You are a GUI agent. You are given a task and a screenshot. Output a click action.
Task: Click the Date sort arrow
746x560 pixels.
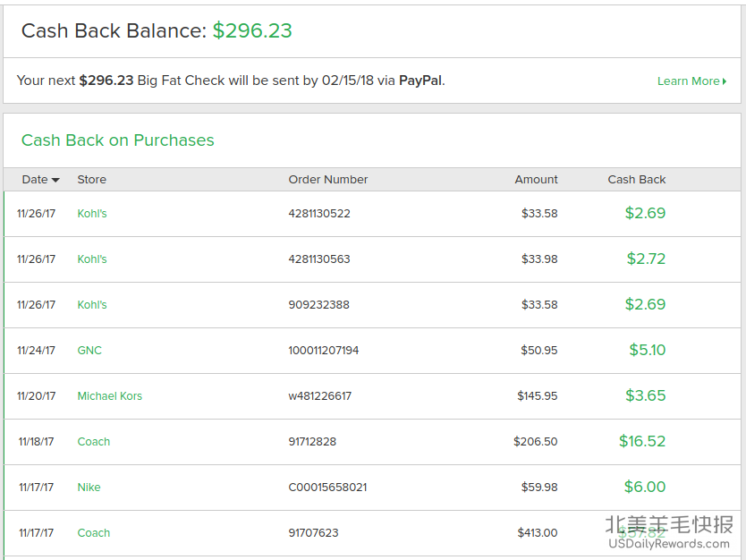coord(55,180)
